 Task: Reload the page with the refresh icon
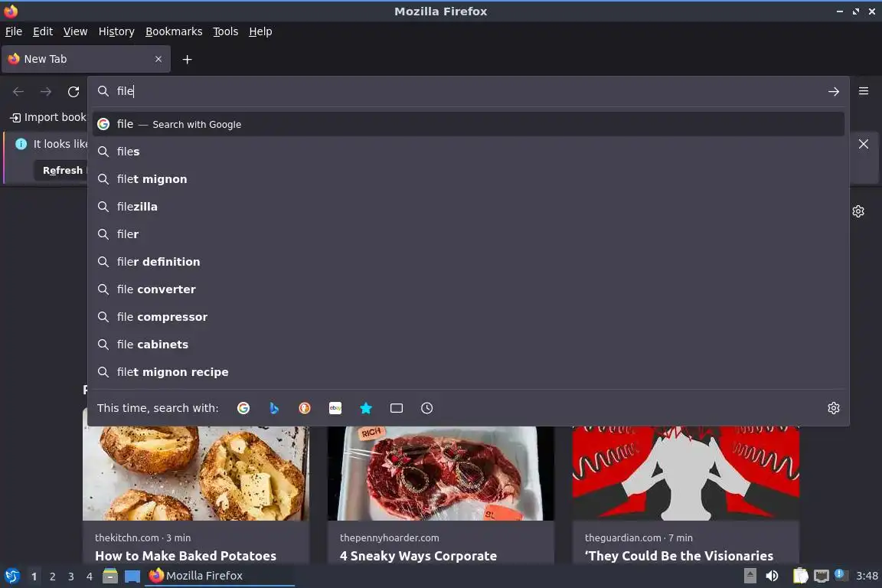73,91
